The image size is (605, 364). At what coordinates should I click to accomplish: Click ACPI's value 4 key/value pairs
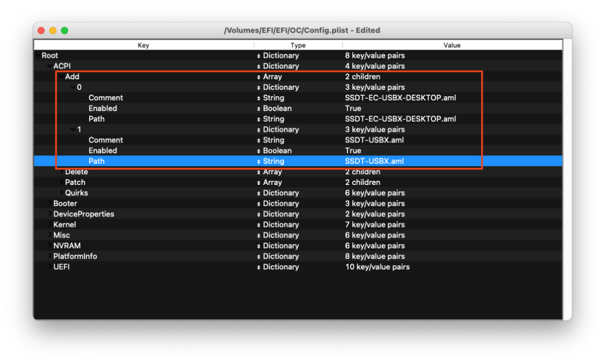pos(375,66)
